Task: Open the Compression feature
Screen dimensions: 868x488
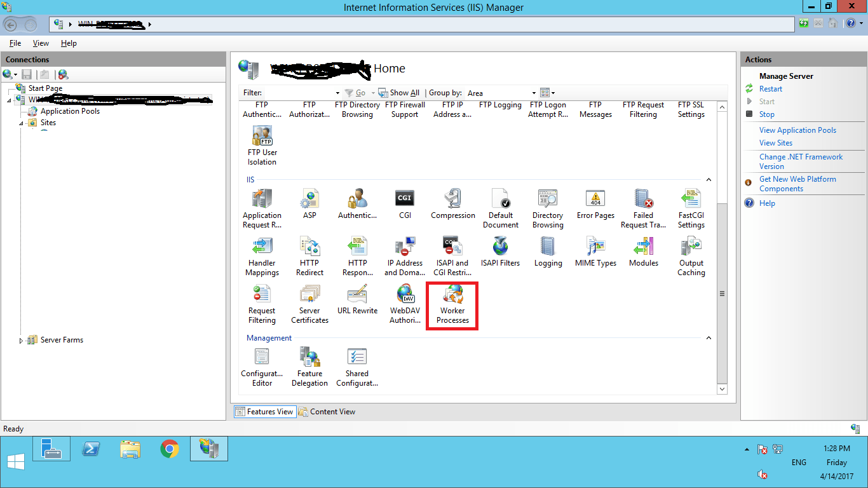Action: pyautogui.click(x=453, y=204)
